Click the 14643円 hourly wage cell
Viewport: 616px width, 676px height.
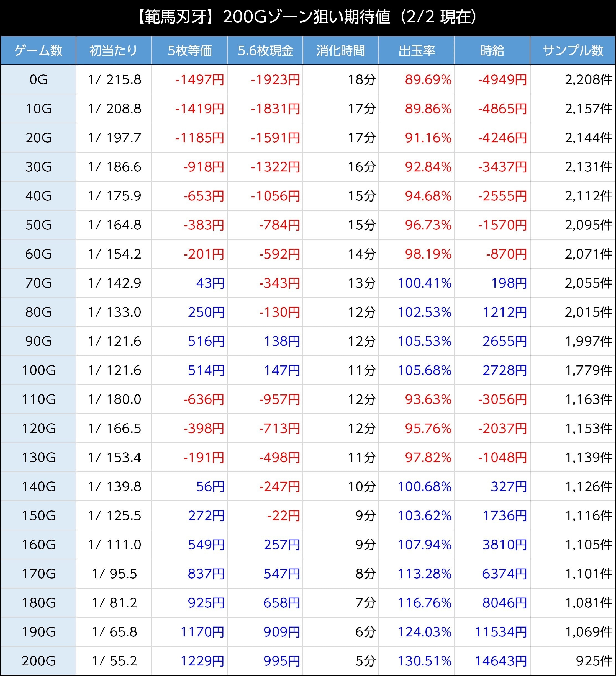tap(500, 660)
